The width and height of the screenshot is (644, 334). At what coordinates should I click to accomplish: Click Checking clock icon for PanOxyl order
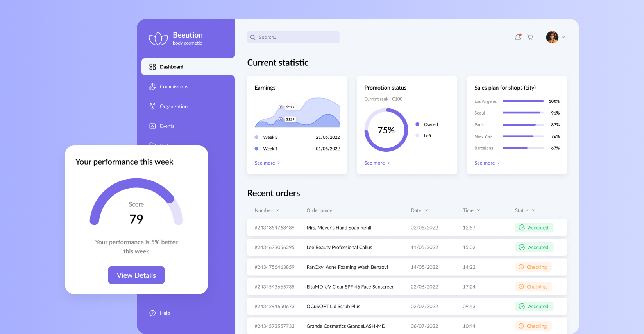click(521, 267)
